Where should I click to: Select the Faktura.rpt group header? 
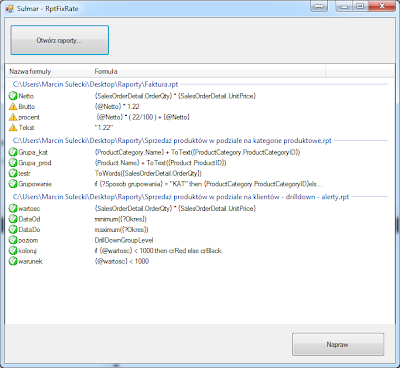coord(95,84)
